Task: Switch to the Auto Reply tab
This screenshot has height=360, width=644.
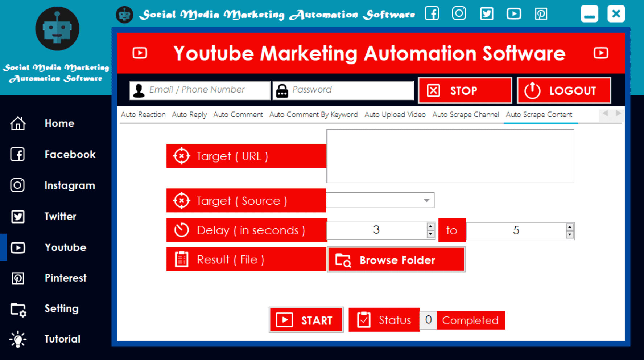Action: click(189, 115)
